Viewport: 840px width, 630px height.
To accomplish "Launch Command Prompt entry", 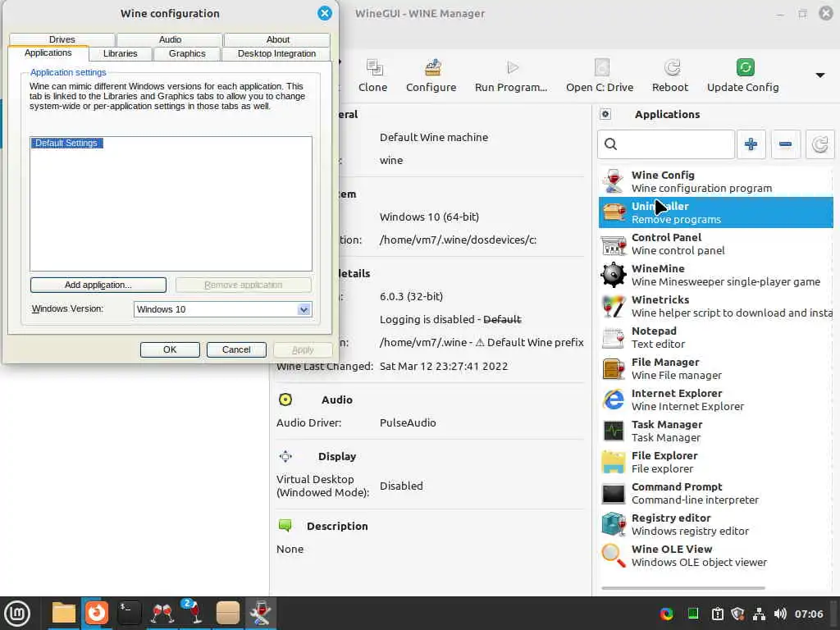I will coord(715,493).
